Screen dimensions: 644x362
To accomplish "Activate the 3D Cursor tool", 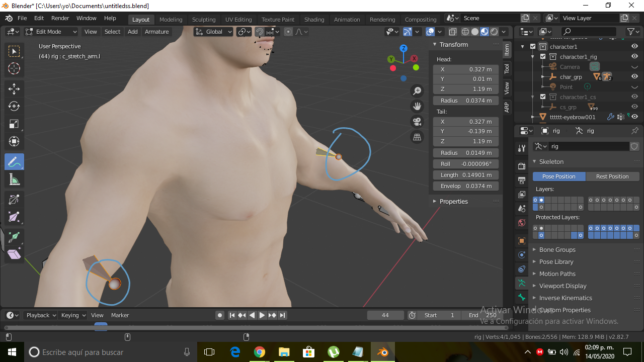I will 14,69.
